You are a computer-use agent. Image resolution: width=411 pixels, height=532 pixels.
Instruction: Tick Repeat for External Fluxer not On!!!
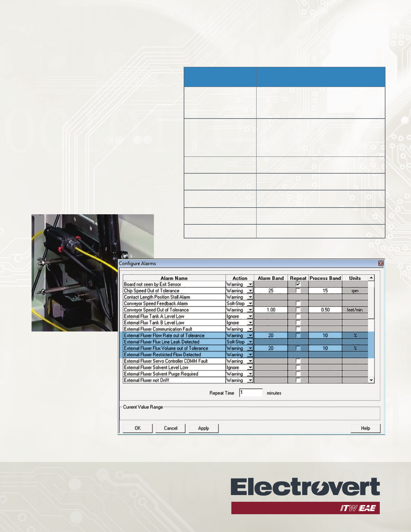(x=298, y=380)
